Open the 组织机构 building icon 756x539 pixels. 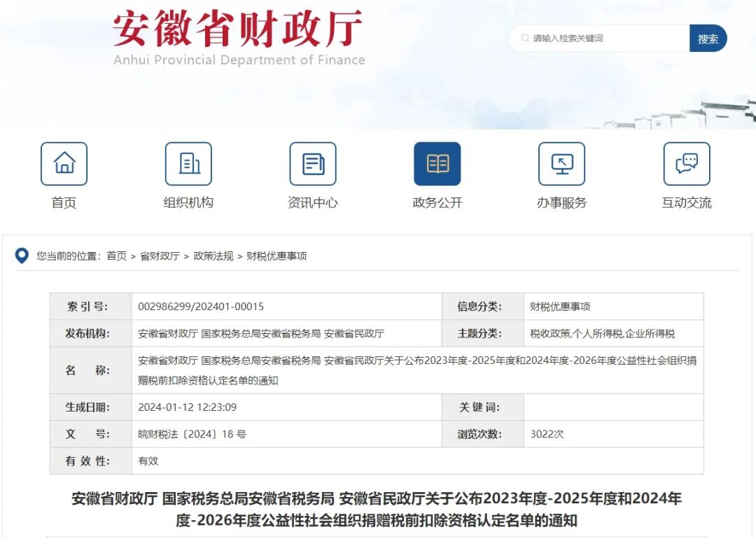(188, 164)
